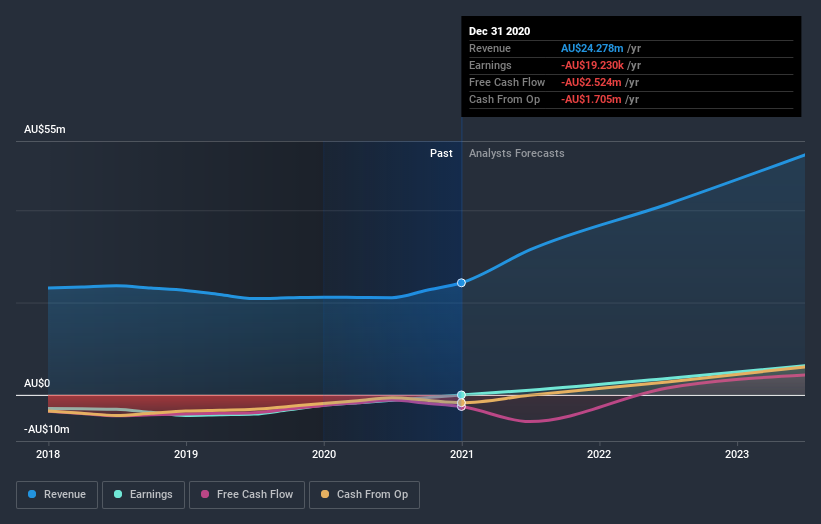Click the 2023 x-axis label

coord(737,454)
